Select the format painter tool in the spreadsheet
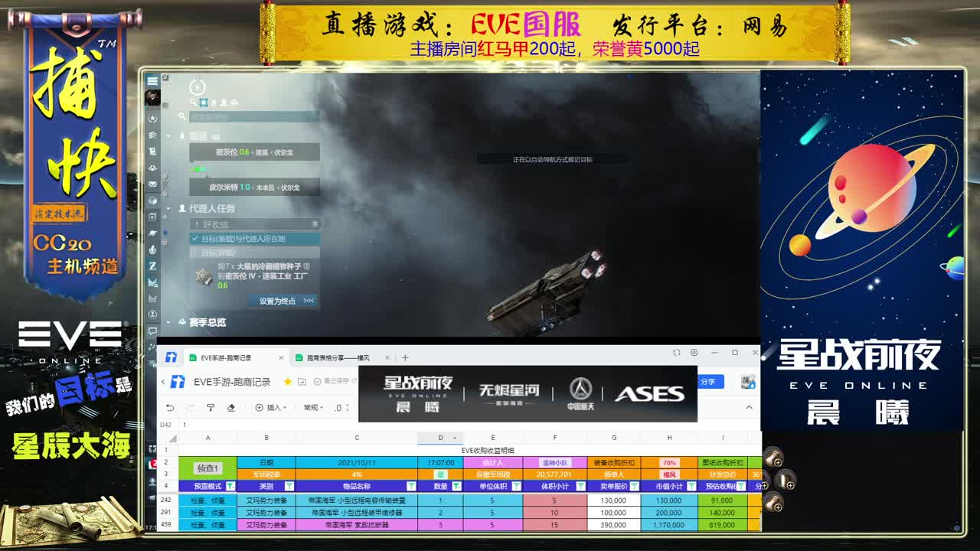 210,408
